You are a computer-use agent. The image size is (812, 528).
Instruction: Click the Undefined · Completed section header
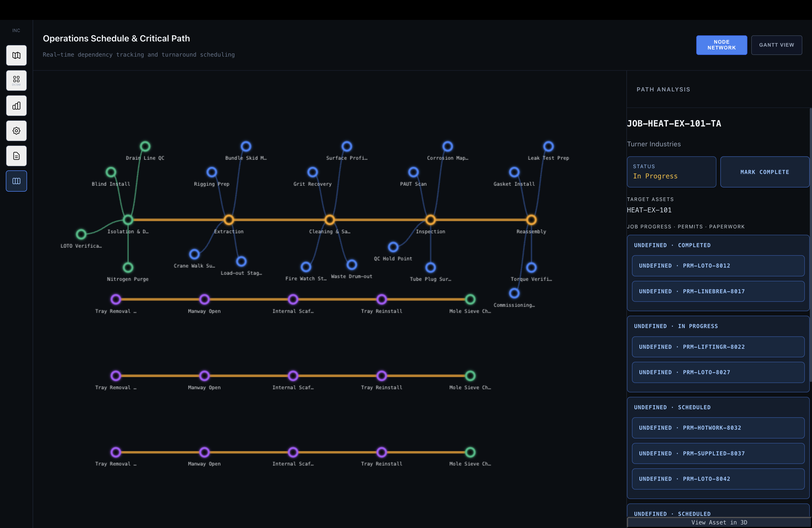(672, 245)
